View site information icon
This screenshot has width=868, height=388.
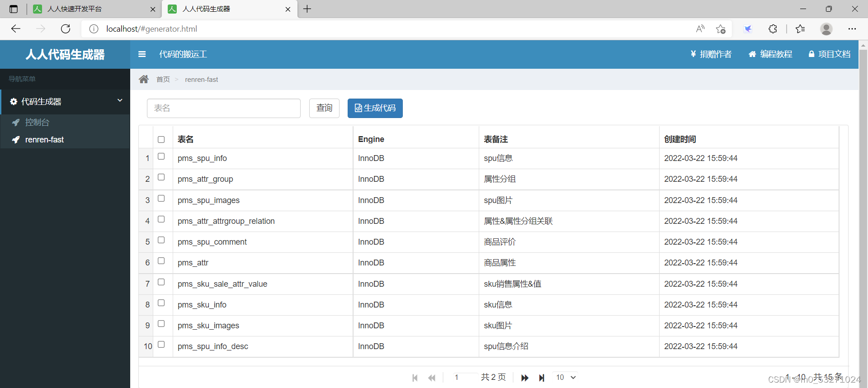pos(94,29)
